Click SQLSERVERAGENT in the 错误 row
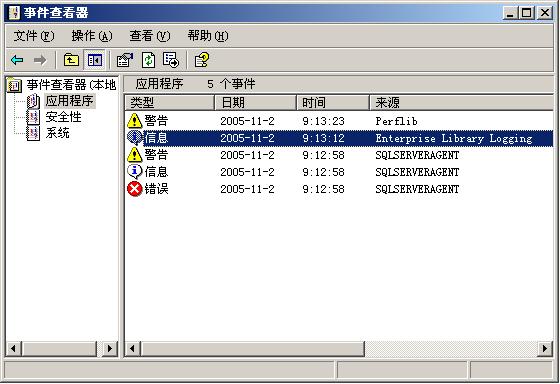Viewport: 560px width, 384px height. point(417,189)
